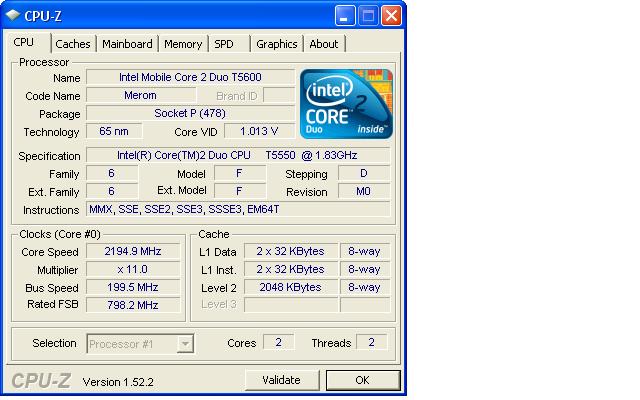Click the Clocks (Core #0) group label
The width and height of the screenshot is (640, 400).
click(60, 234)
